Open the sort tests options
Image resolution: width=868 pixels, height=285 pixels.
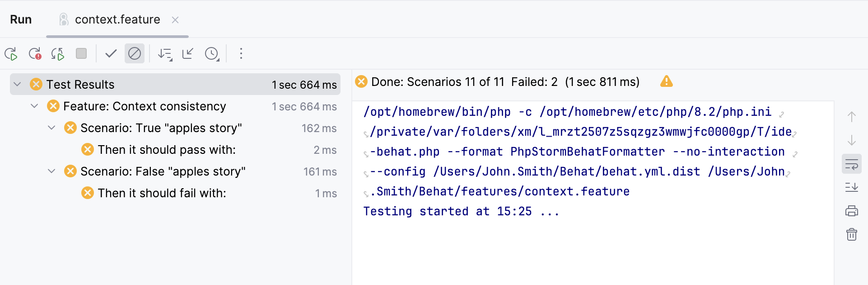165,54
